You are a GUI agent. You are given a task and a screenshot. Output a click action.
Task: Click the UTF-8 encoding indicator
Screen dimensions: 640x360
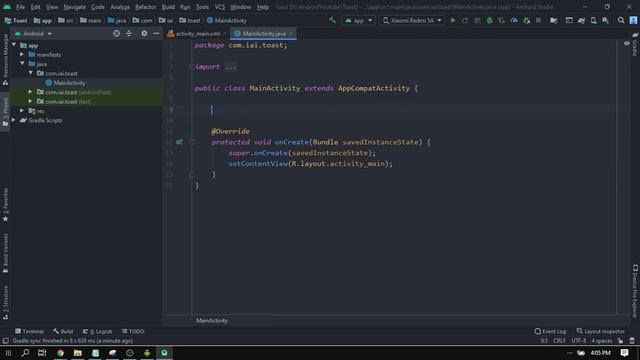coord(579,341)
